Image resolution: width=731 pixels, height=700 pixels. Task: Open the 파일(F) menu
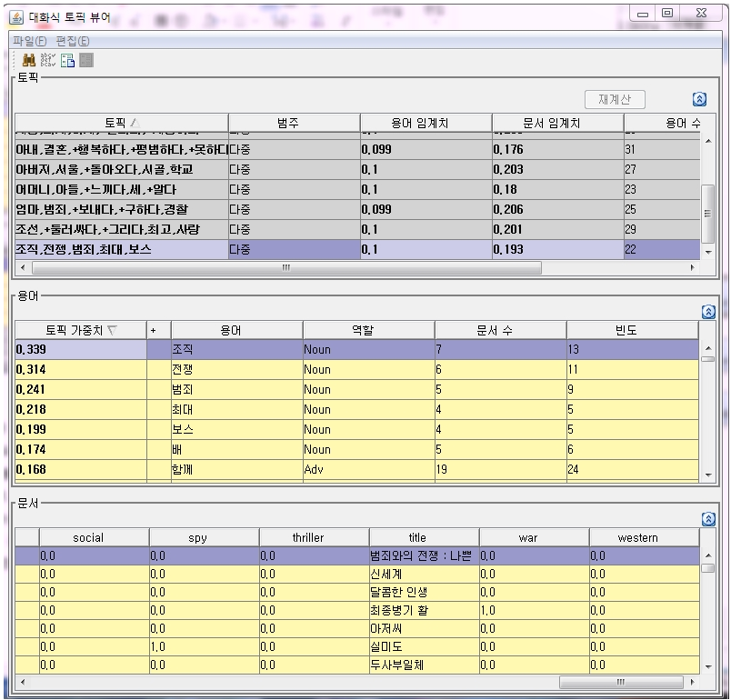(x=29, y=41)
